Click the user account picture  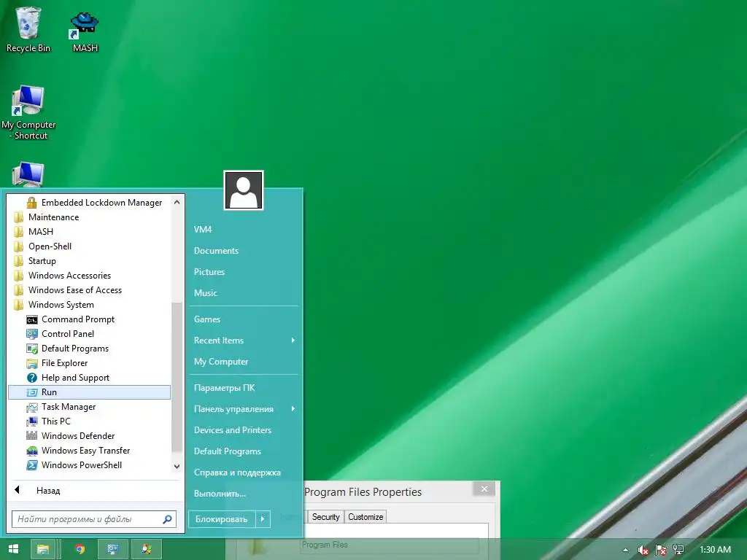click(244, 190)
